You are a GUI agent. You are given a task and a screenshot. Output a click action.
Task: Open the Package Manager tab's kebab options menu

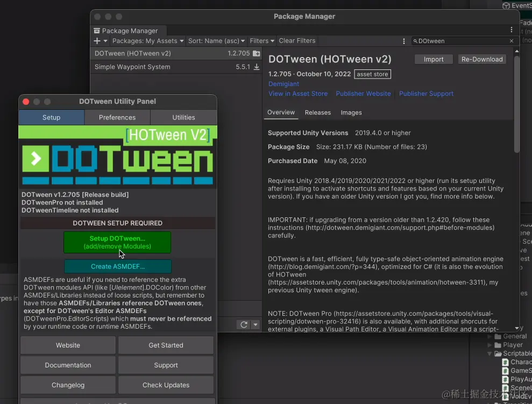512,30
